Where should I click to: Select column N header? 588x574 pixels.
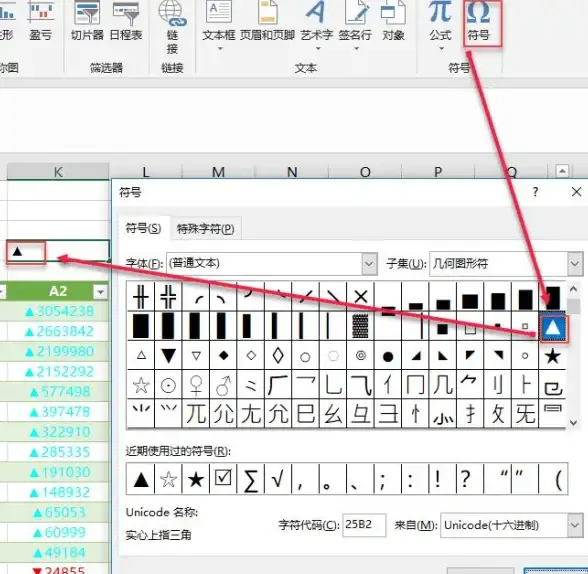click(x=292, y=172)
